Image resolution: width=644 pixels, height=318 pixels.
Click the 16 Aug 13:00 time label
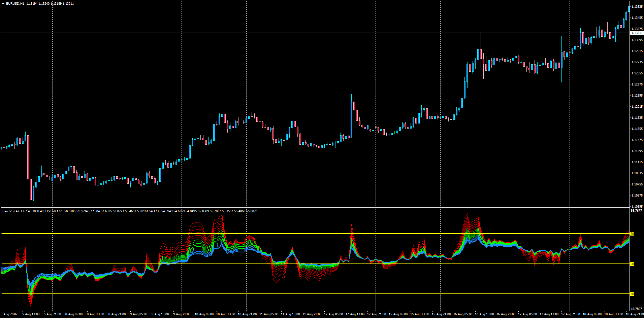click(x=484, y=314)
